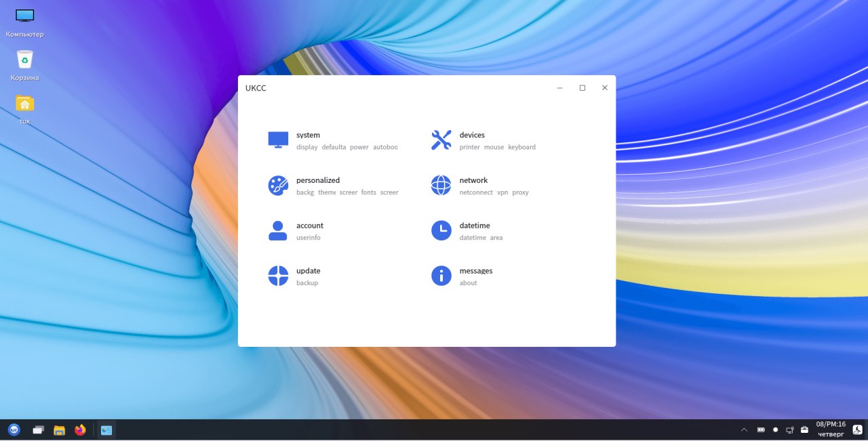868x441 pixels.
Task: Launch Firefox from the taskbar
Action: (80, 429)
